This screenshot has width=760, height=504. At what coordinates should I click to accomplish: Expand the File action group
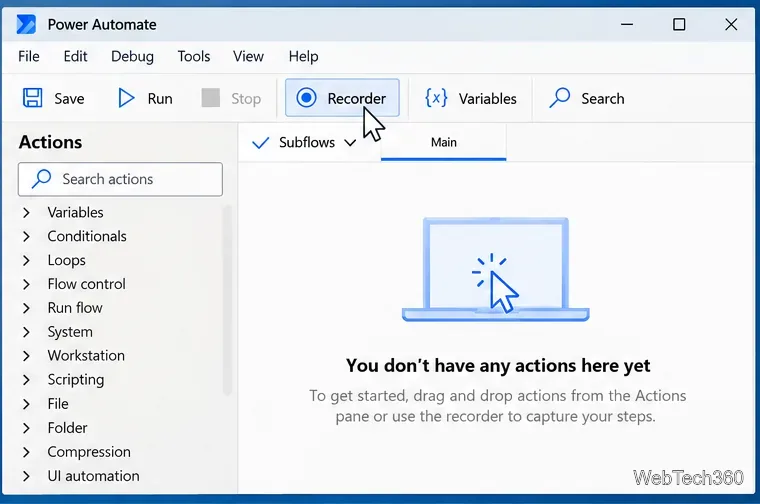[27, 404]
